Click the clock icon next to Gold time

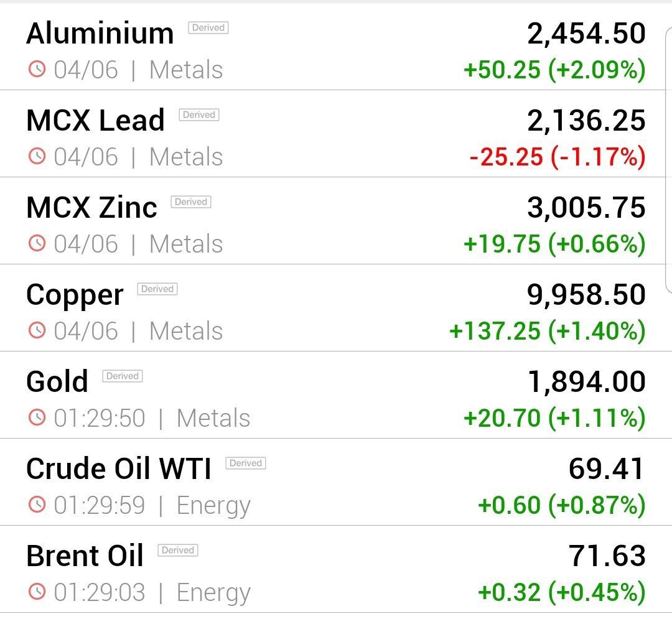coord(37,417)
